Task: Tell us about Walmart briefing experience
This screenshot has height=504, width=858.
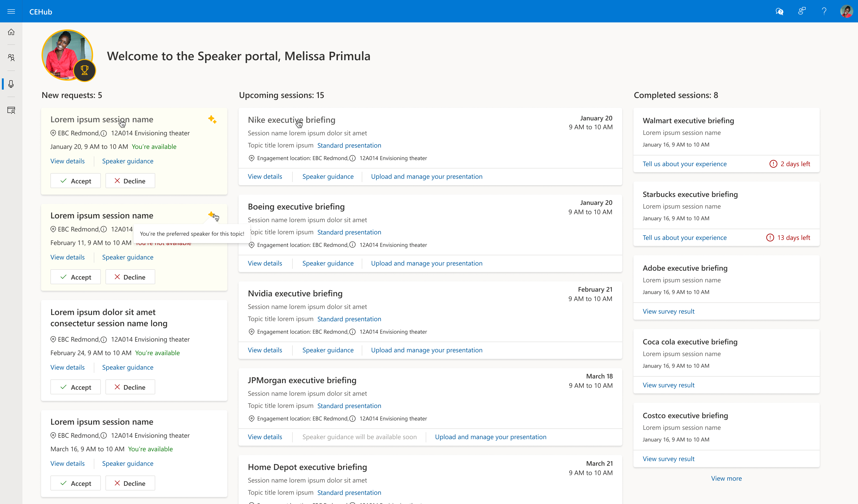Action: 684,164
